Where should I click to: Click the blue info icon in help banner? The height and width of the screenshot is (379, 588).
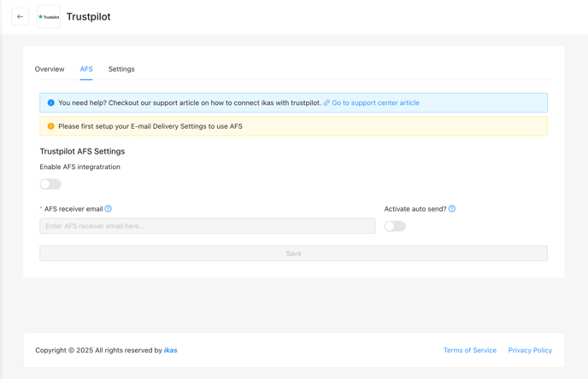[x=51, y=102]
